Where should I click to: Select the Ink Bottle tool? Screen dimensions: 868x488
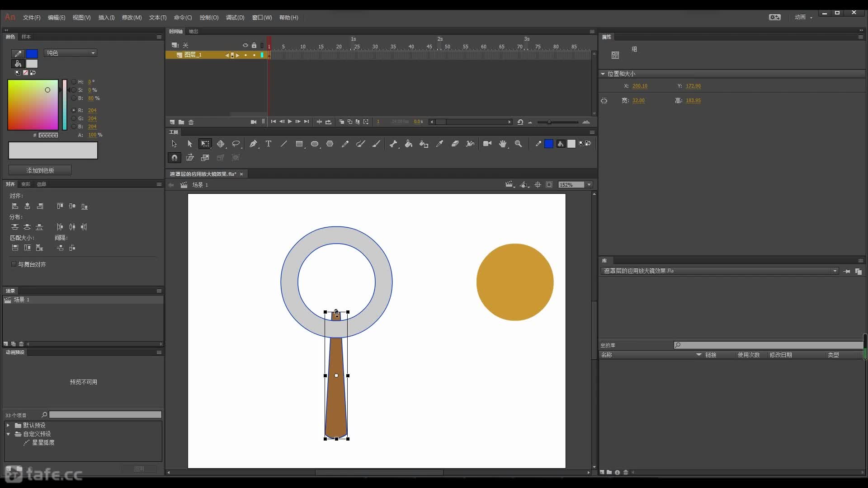(x=424, y=144)
